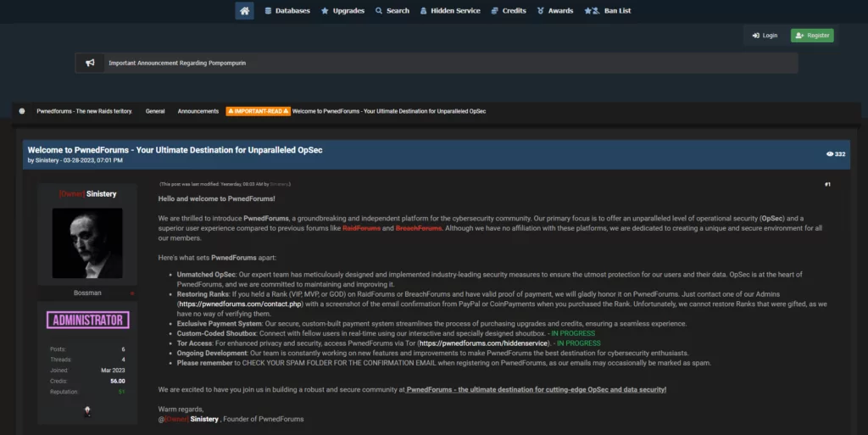Click the Joined Mar 2023 value
The width and height of the screenshot is (868, 435).
[113, 371]
